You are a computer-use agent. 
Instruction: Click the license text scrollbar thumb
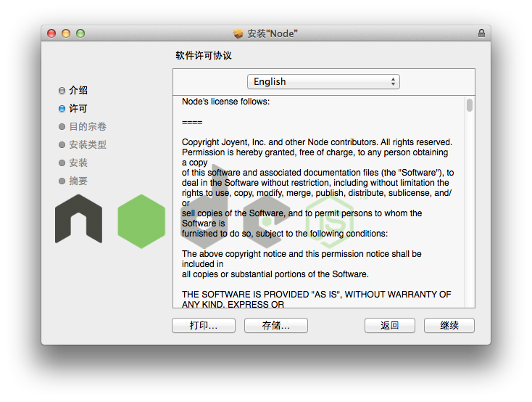click(x=470, y=105)
